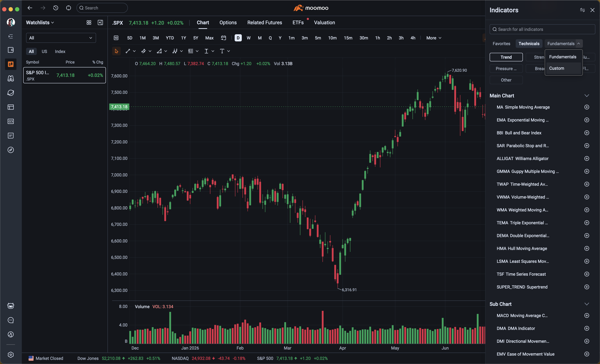
Task: Switch to the Valuation tab
Action: click(324, 23)
